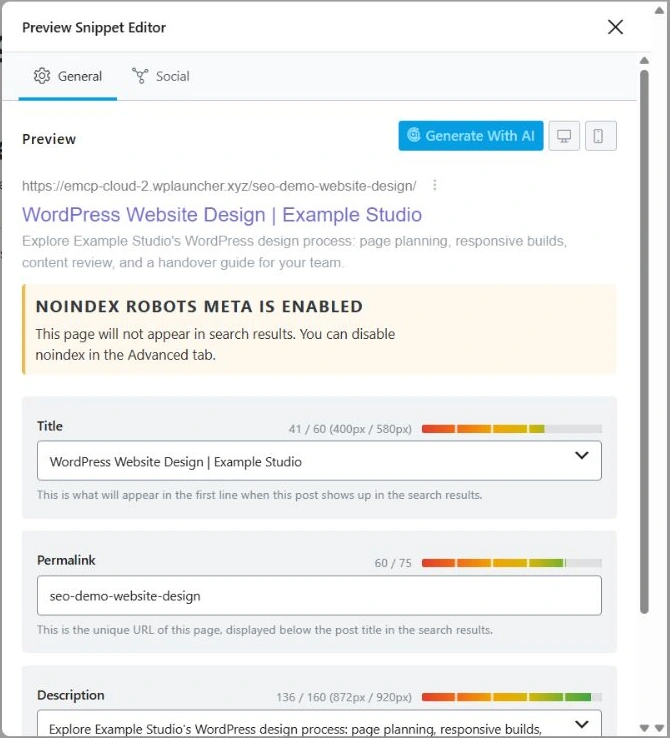Click the Title input field
Screen dimensions: 670x738
coord(319,461)
